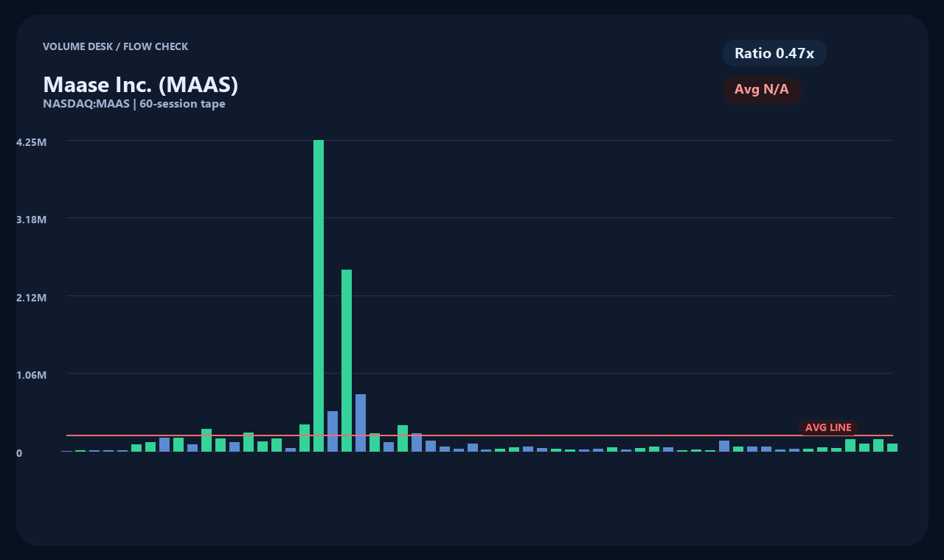Select the tallest green volume bar

[x=319, y=295]
